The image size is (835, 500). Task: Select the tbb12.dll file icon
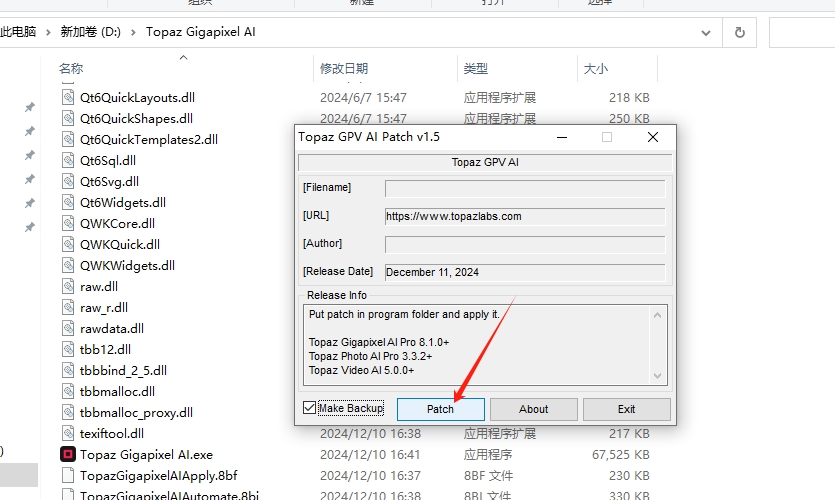(x=68, y=349)
